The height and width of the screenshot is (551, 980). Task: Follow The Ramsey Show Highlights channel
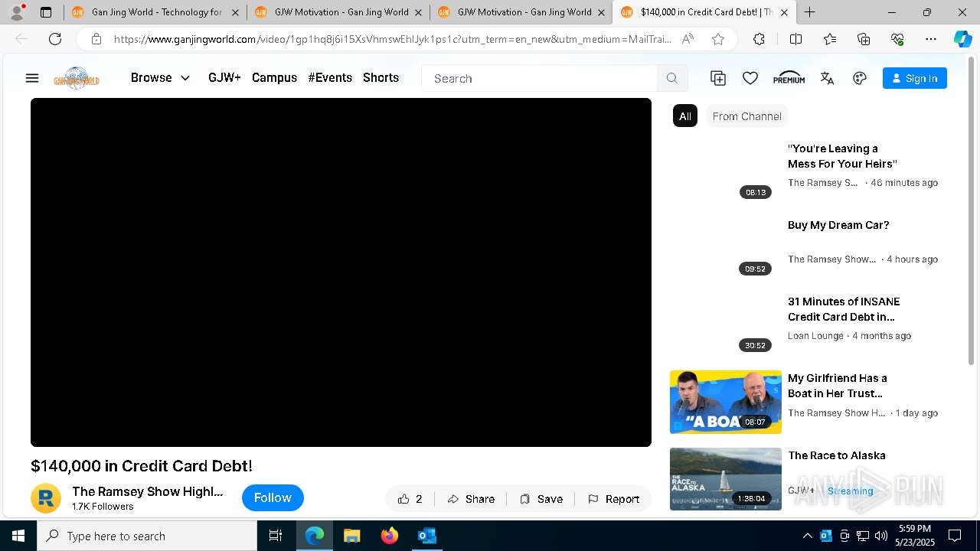(273, 498)
